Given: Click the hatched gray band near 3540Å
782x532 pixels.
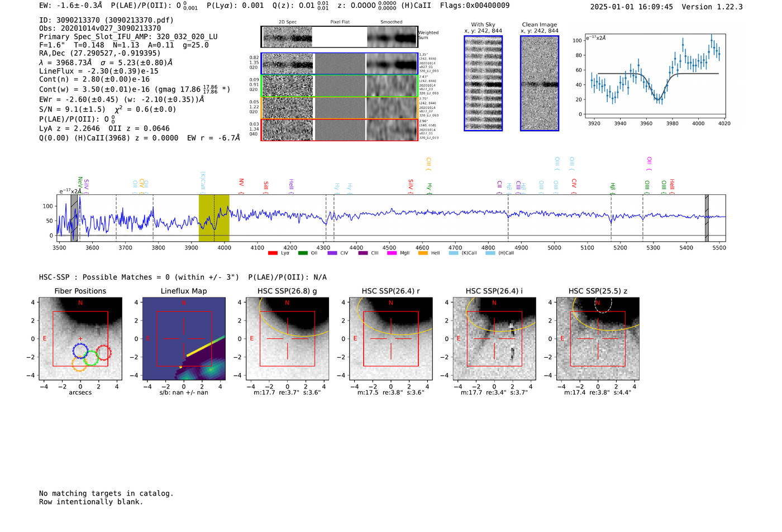Looking at the screenshot, I should 74,218.
